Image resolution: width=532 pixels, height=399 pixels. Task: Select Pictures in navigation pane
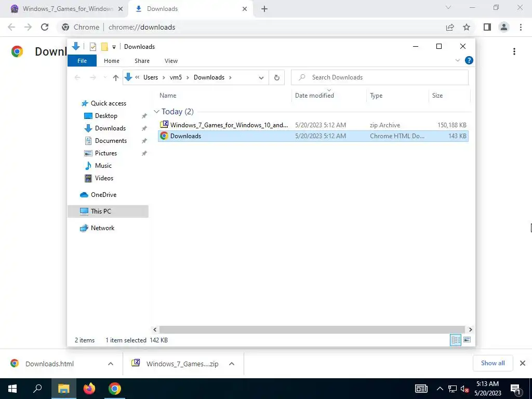pos(106,153)
